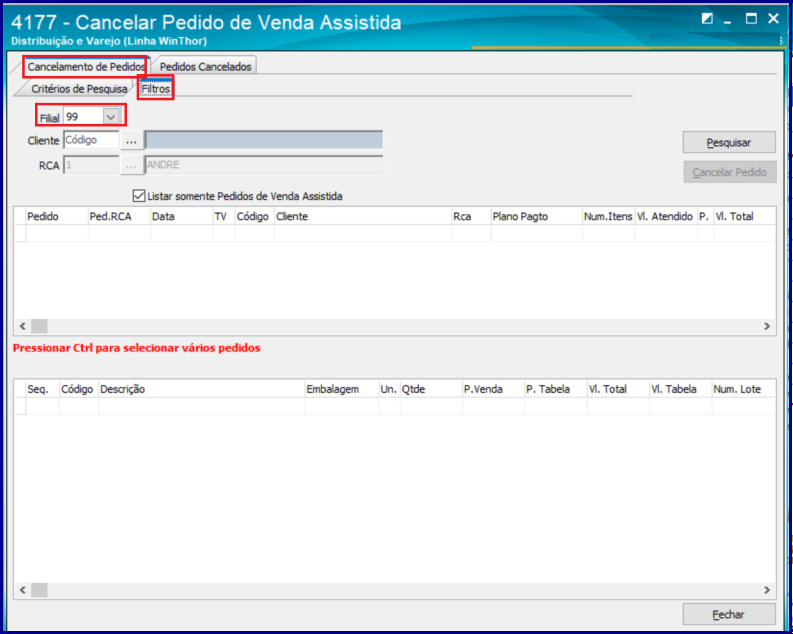Screen dimensions: 793x634
Task: Maximize the 4177 window
Action: point(751,19)
